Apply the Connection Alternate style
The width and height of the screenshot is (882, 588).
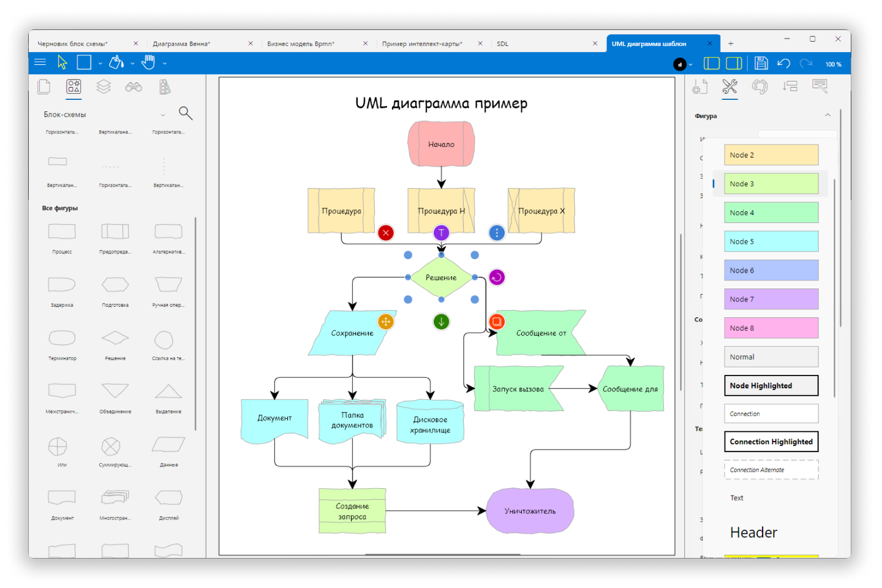tap(771, 470)
